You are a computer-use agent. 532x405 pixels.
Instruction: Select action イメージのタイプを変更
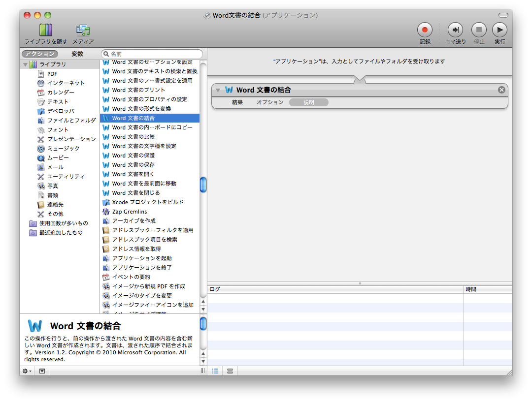150,296
